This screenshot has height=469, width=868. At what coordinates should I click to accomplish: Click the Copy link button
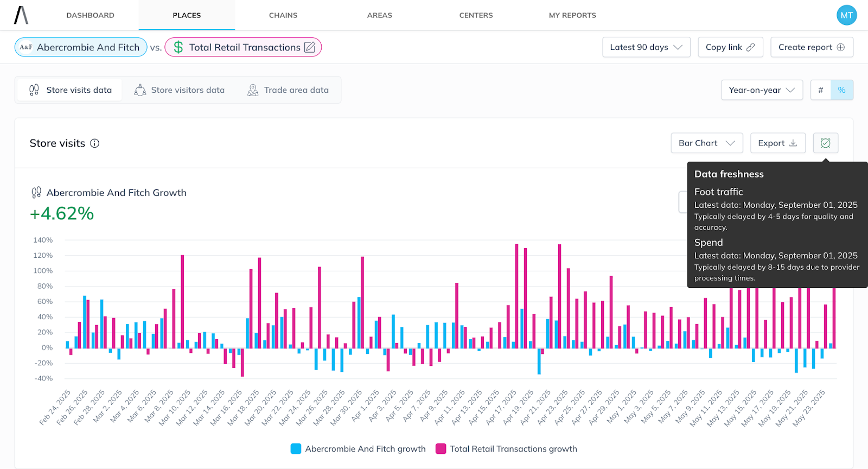(x=730, y=47)
